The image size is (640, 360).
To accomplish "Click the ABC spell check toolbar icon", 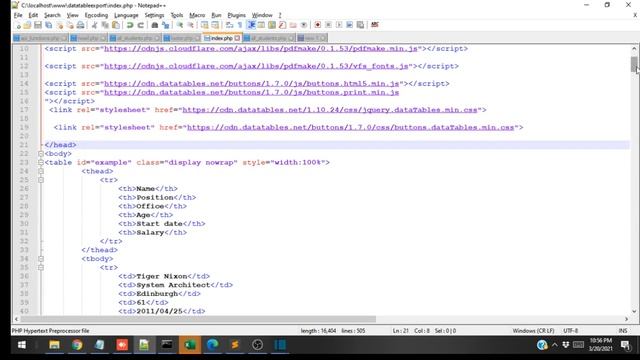I will [x=375, y=25].
